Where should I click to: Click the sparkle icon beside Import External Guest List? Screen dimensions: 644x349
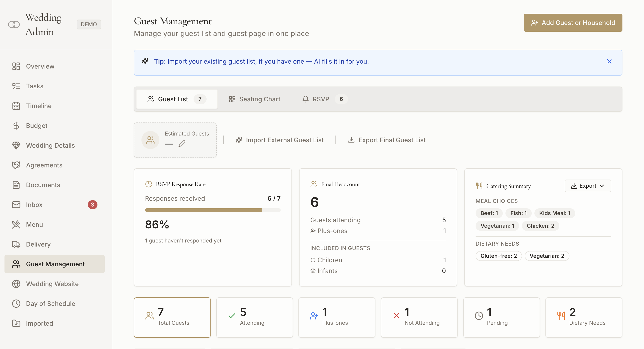[239, 140]
